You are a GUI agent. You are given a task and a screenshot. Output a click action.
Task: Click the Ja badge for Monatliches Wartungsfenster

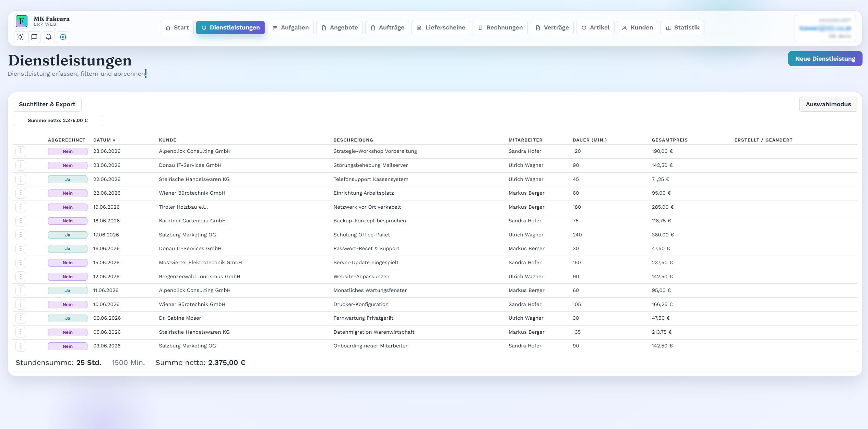tap(68, 291)
